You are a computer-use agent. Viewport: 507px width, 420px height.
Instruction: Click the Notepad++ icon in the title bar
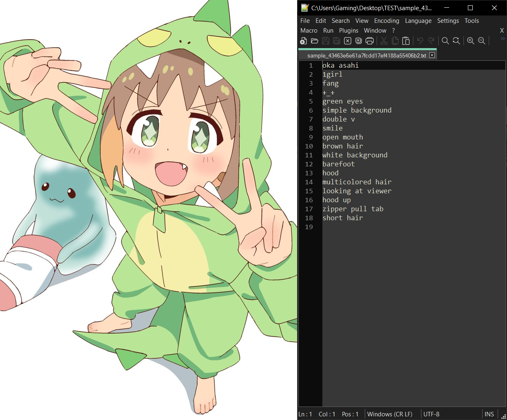(x=305, y=8)
